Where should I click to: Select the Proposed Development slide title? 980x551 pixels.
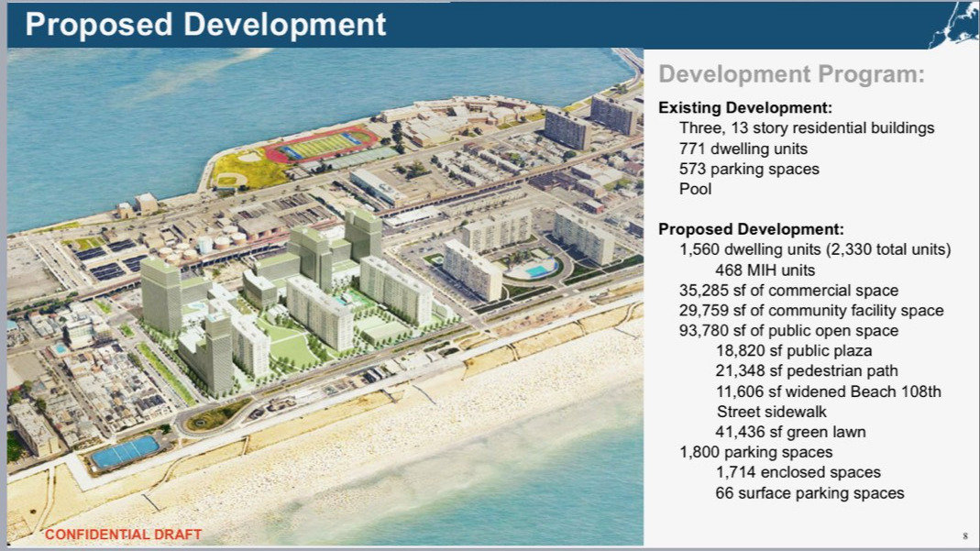205,25
